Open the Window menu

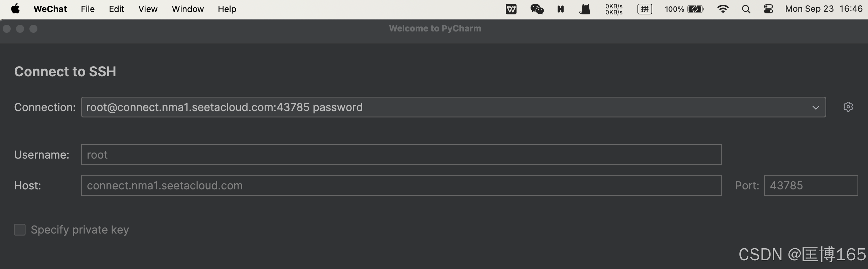pyautogui.click(x=188, y=9)
